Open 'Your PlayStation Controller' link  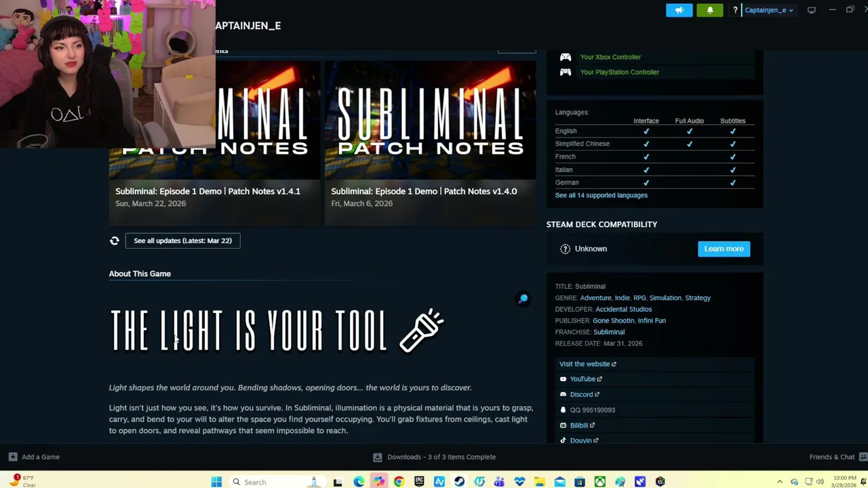(x=619, y=72)
